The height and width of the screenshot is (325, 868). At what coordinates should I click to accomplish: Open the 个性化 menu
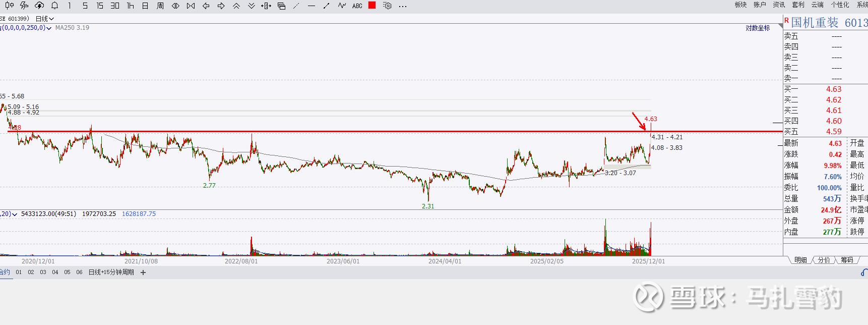coord(840,5)
